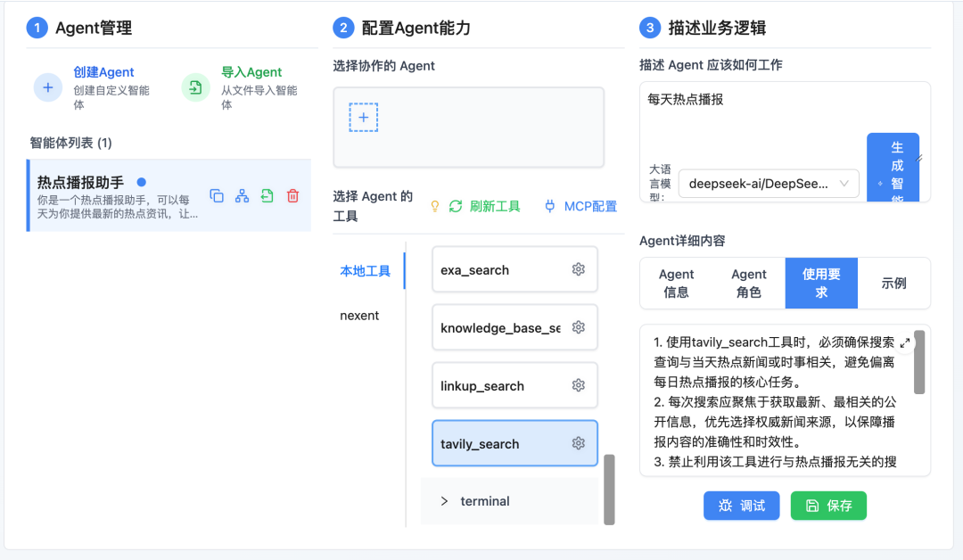Open settings gear for knowledge_base_search
Image resolution: width=963 pixels, height=560 pixels.
coord(579,327)
